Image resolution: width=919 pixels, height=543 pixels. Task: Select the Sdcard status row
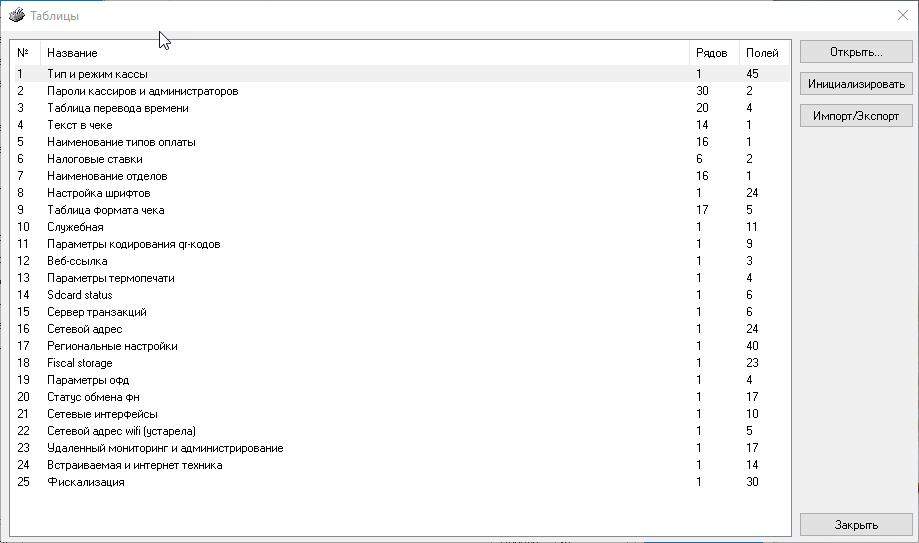(79, 295)
